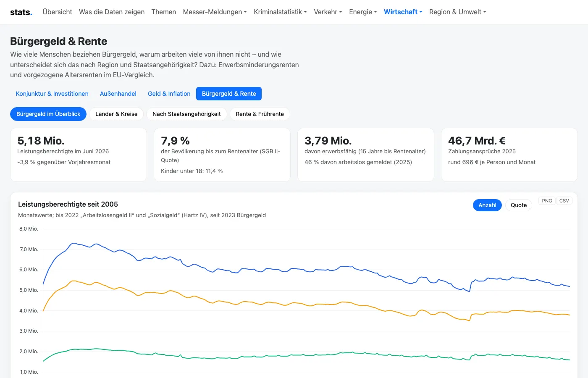Image resolution: width=588 pixels, height=378 pixels.
Task: Click "Kinder unter 18: 11,4 %" text
Action: [192, 171]
